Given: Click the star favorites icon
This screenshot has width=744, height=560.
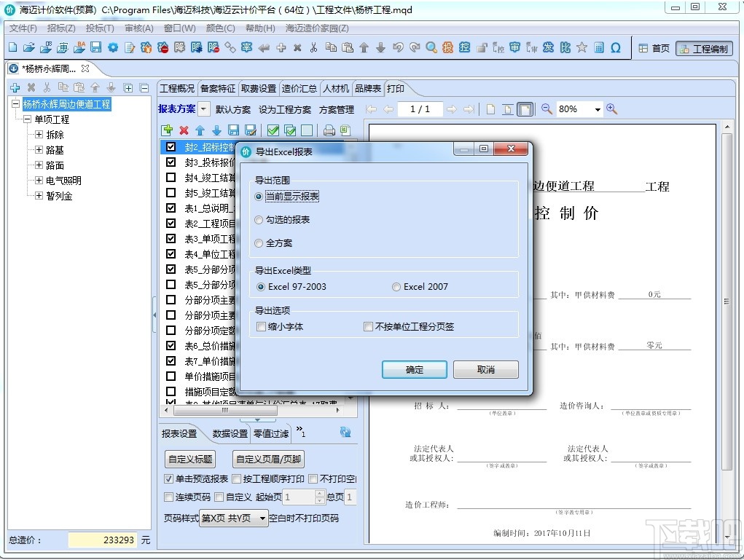Looking at the screenshot, I should (x=582, y=47).
